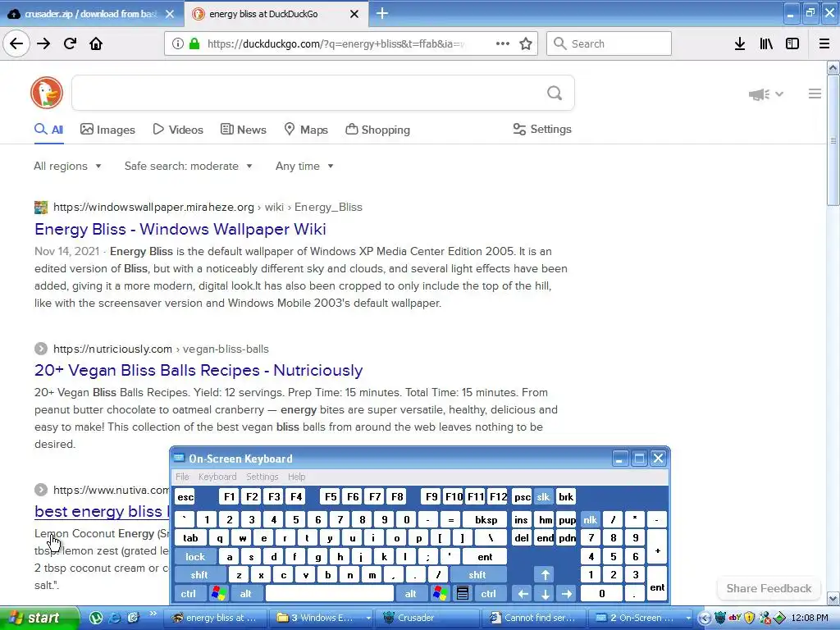Expand Windows Explorer taskbar group arrow

click(368, 619)
